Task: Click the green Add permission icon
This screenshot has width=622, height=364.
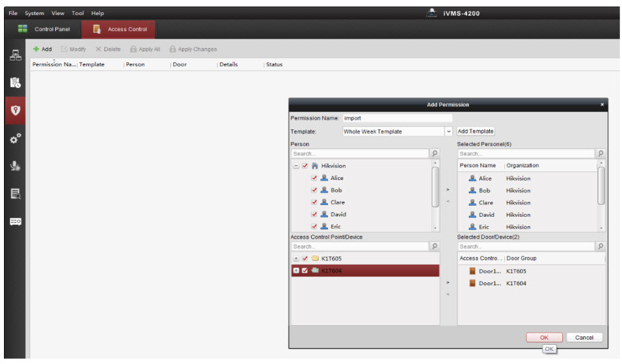Action: pyautogui.click(x=37, y=49)
